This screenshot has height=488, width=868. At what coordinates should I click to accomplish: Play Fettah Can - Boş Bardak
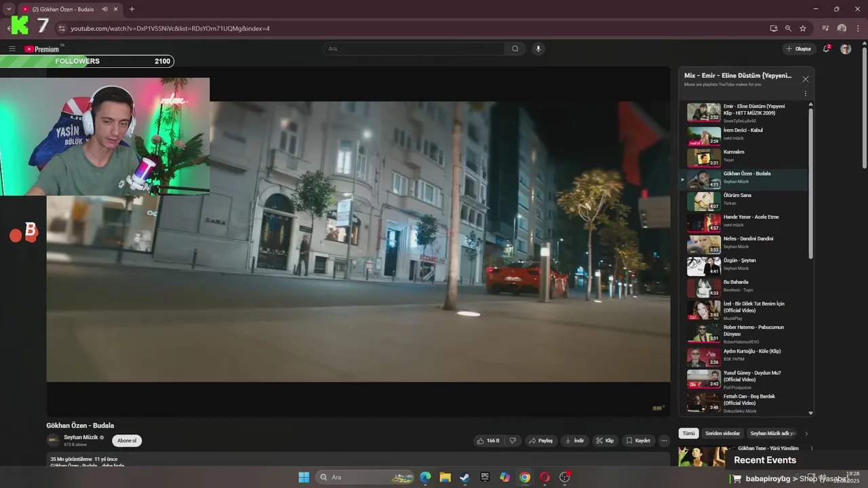point(744,403)
